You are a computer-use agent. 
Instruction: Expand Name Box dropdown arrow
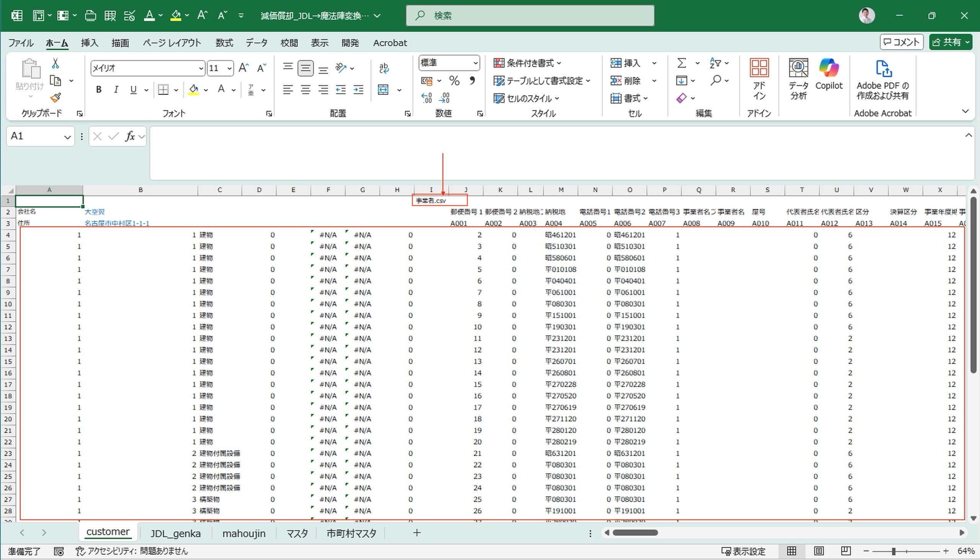[x=67, y=136]
